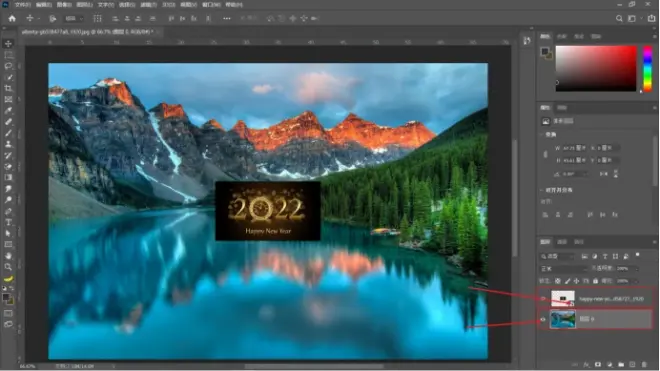Select the Zoom tool in toolbar
Image resolution: width=660 pixels, height=371 pixels.
(x=8, y=267)
